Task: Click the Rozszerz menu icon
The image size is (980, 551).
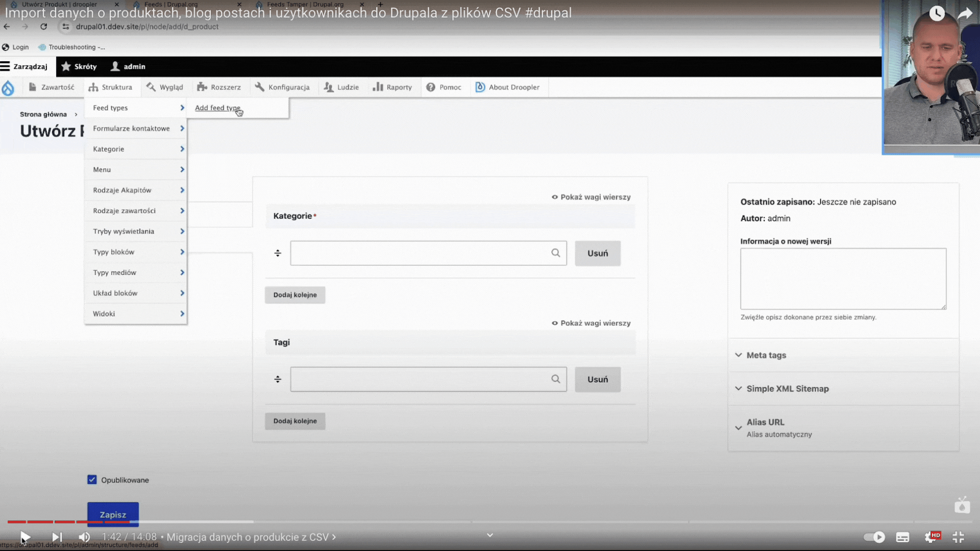Action: tap(203, 86)
